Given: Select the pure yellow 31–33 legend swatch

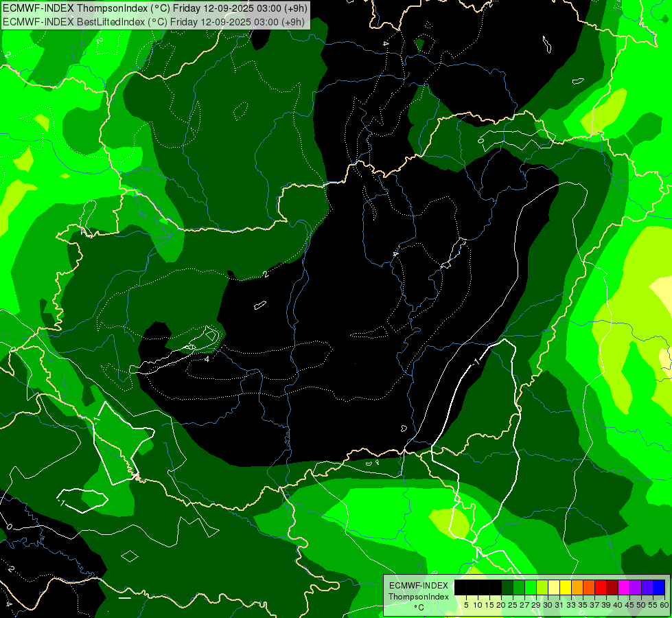Looking at the screenshot, I should (566, 587).
